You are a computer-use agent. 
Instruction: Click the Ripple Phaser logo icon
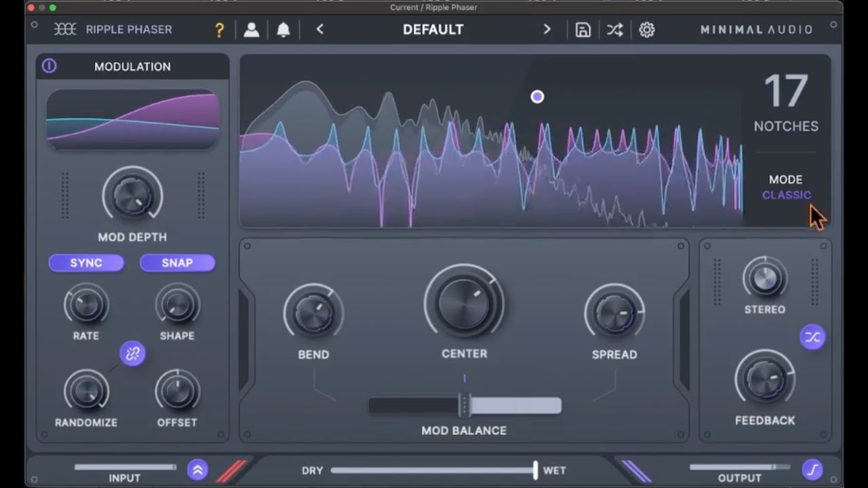click(65, 29)
